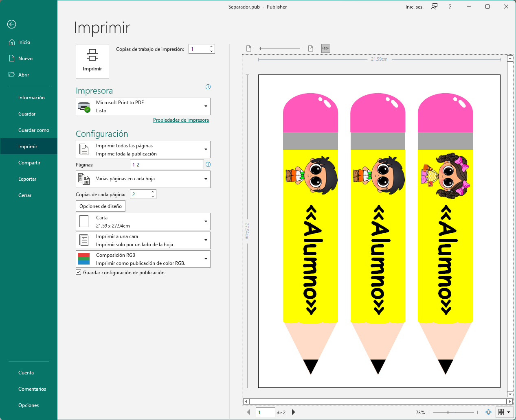Viewport: 516px width, 420px height.
Task: Click the zoom in plus icon
Action: point(478,412)
